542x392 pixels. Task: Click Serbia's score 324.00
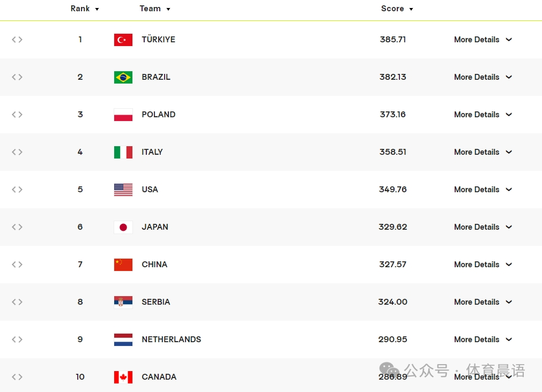(x=392, y=302)
